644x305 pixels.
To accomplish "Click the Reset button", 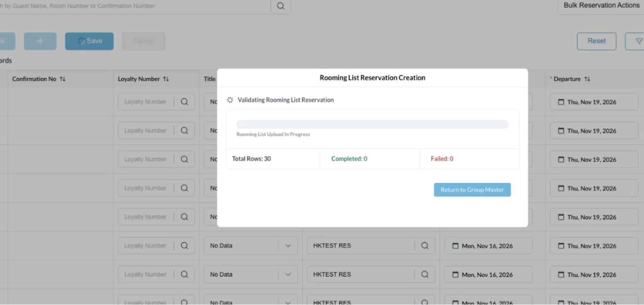I will pos(596,41).
